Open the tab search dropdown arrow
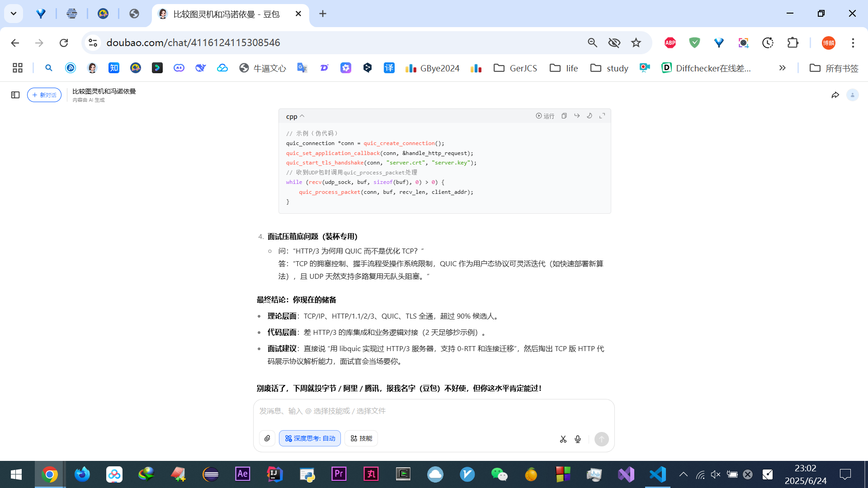 (x=14, y=14)
